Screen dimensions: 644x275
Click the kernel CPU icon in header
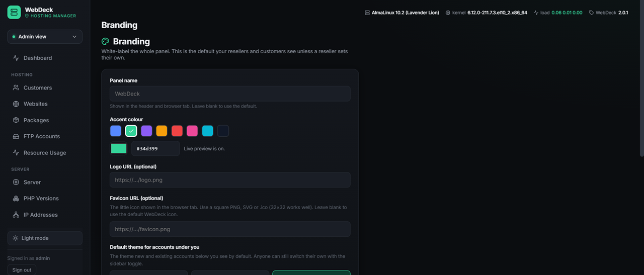click(x=448, y=13)
